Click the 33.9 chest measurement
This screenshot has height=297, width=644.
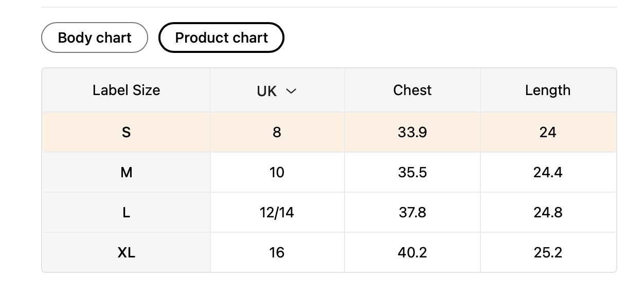[x=412, y=132]
